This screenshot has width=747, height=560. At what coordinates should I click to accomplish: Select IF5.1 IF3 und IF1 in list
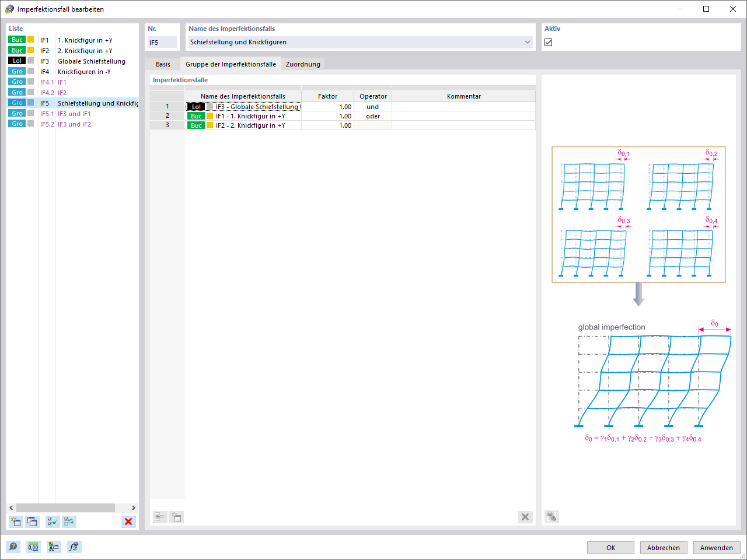point(73,114)
